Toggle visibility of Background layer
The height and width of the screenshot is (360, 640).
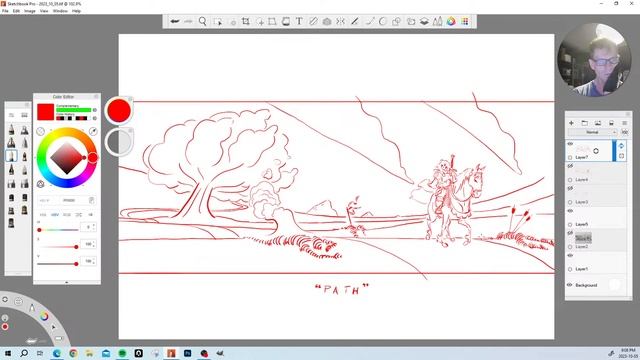pos(570,285)
